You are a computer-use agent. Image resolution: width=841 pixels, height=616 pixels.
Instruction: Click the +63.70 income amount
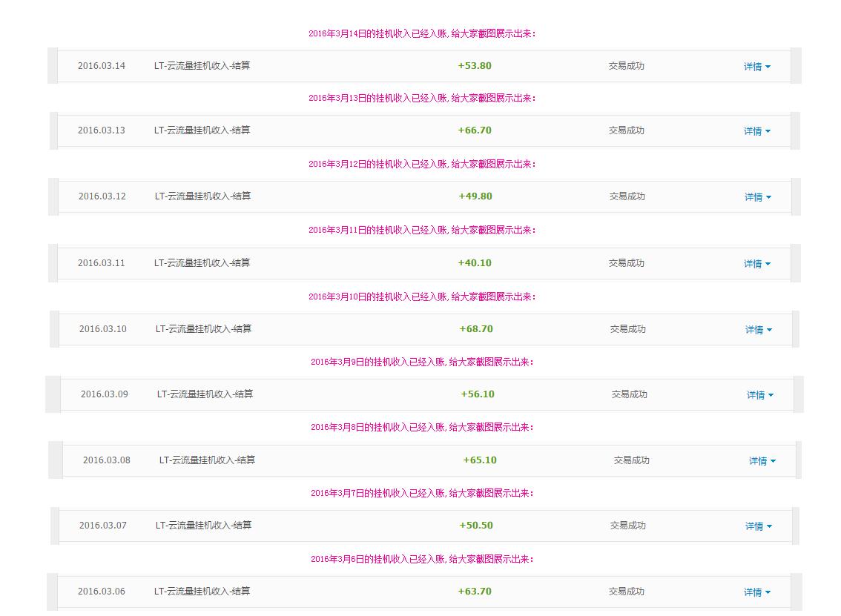pyautogui.click(x=475, y=592)
